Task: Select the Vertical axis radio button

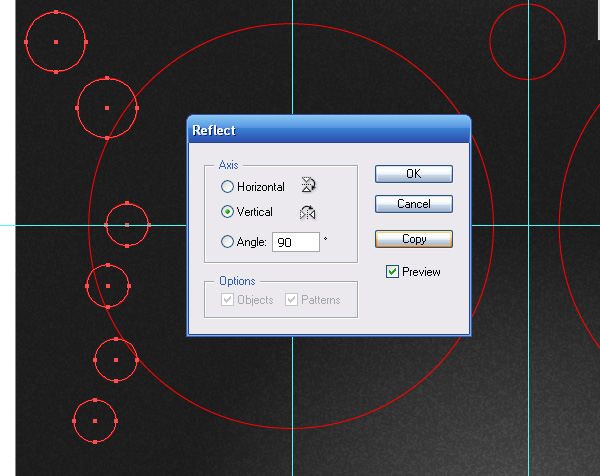Action: coord(227,212)
